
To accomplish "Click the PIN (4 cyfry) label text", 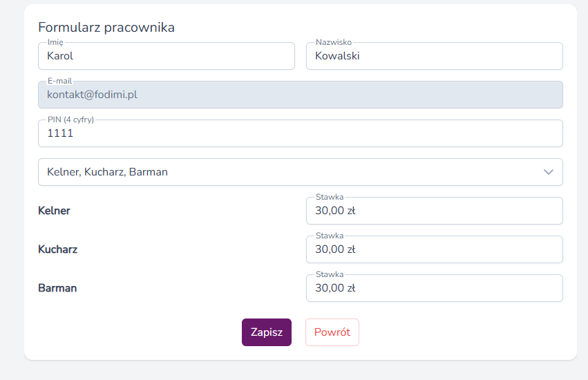I will [x=70, y=120].
